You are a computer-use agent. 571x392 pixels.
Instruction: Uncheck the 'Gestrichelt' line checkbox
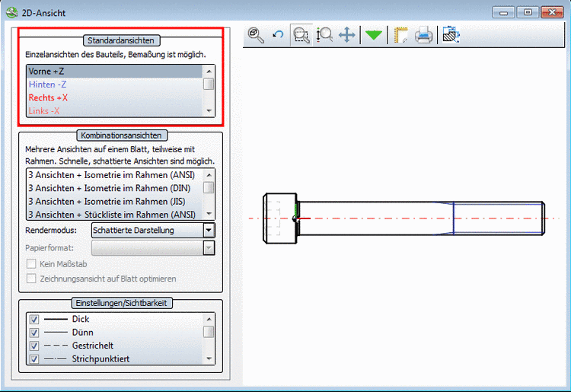point(34,346)
